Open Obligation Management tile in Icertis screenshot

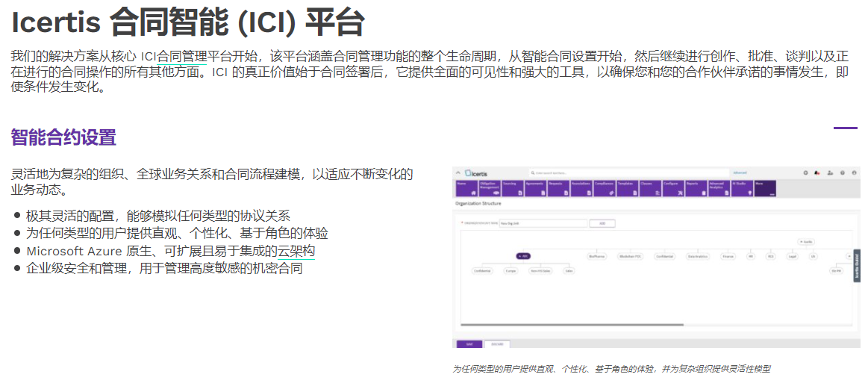coord(490,188)
